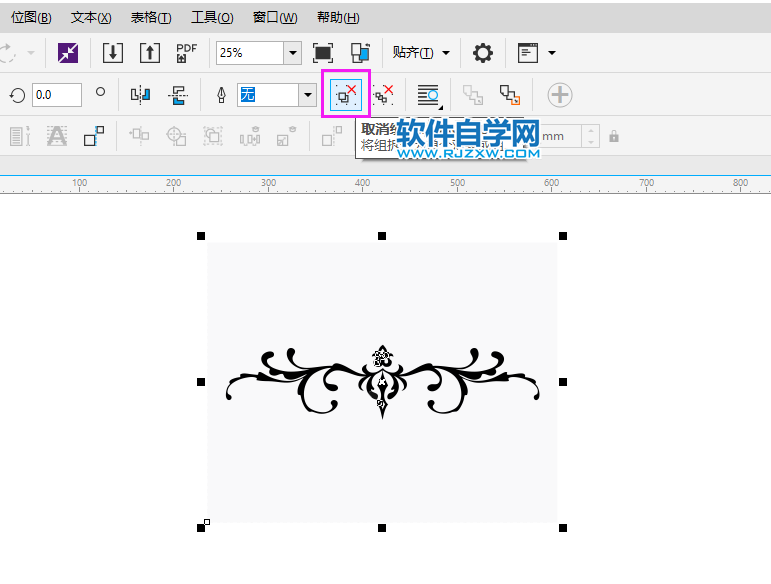This screenshot has height=584, width=771.
Task: Click the top-center selection handle
Action: 382,236
